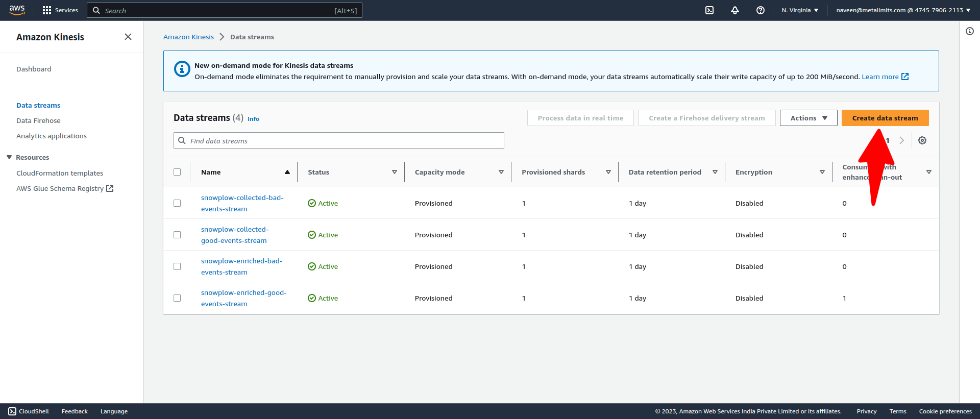Open the help question mark menu
The width and height of the screenshot is (980, 419).
point(761,10)
